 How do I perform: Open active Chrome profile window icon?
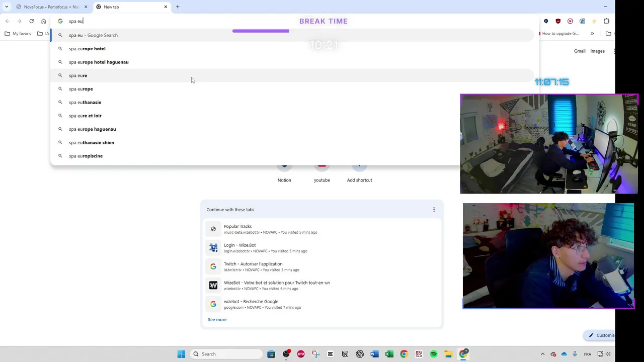[x=463, y=354]
